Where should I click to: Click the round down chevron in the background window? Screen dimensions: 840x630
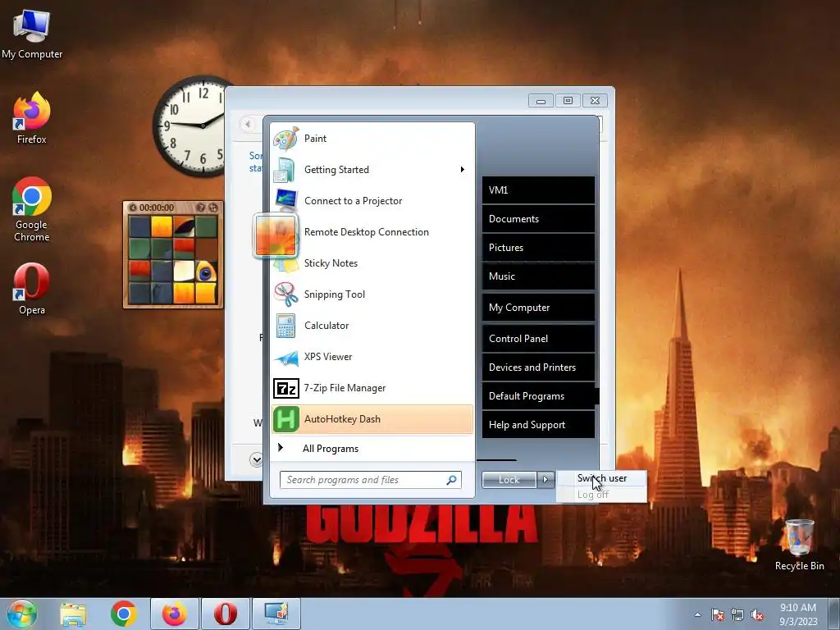pos(256,459)
